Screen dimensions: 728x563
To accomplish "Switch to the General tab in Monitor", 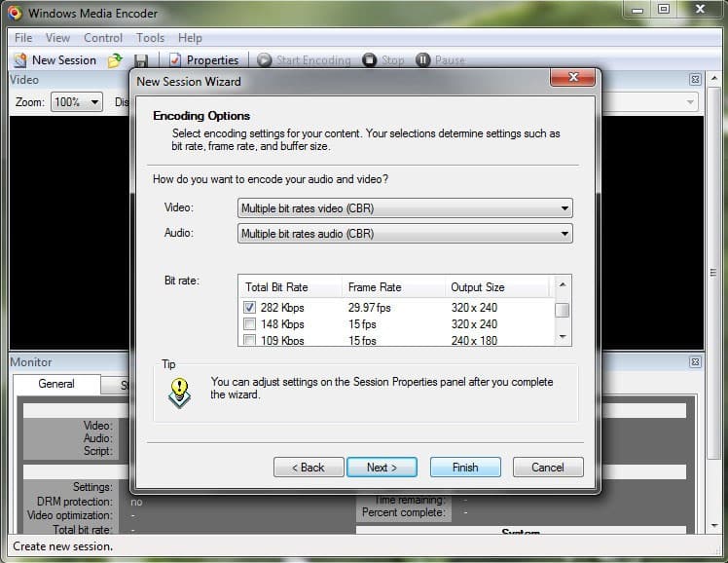I will point(56,384).
